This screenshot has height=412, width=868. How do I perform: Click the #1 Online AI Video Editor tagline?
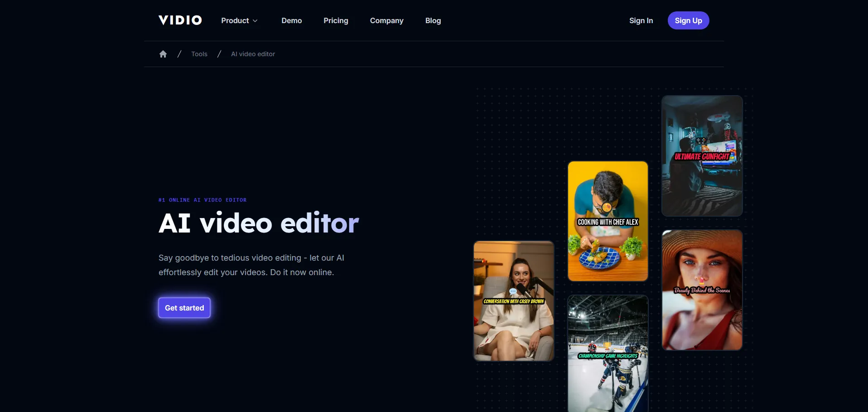pyautogui.click(x=203, y=200)
